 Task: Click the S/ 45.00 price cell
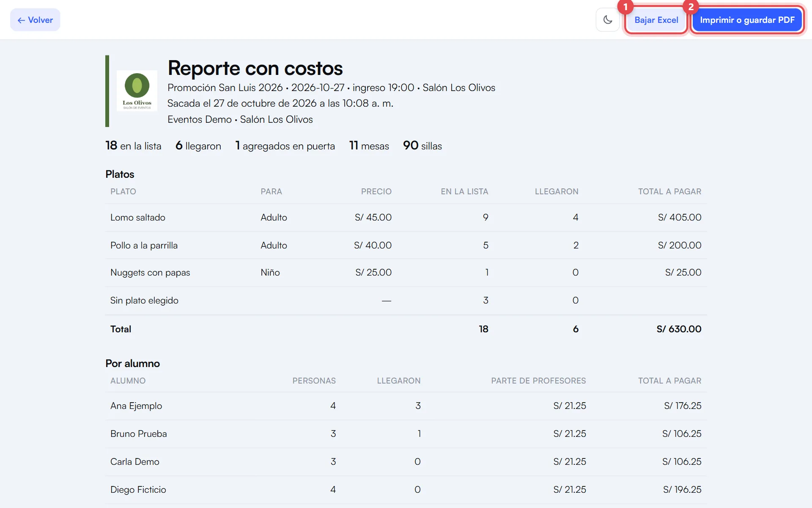pos(373,218)
